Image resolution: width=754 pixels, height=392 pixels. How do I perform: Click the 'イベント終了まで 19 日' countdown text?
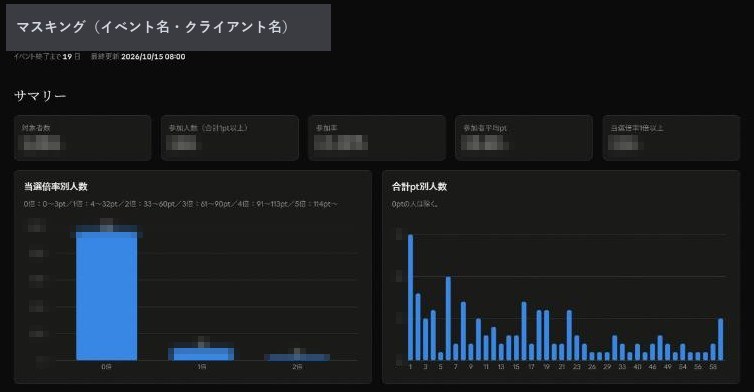point(47,57)
